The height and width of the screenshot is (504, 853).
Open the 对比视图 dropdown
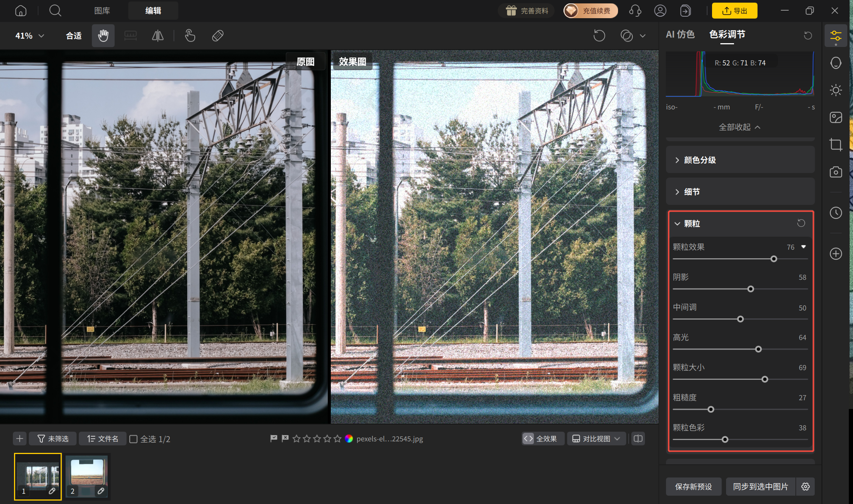[596, 438]
